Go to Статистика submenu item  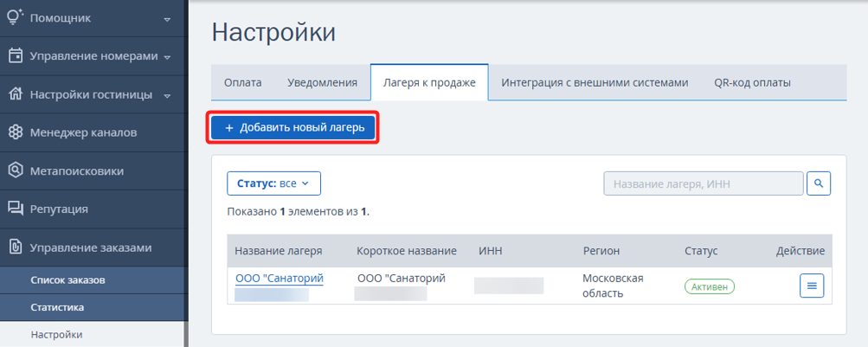[93, 307]
